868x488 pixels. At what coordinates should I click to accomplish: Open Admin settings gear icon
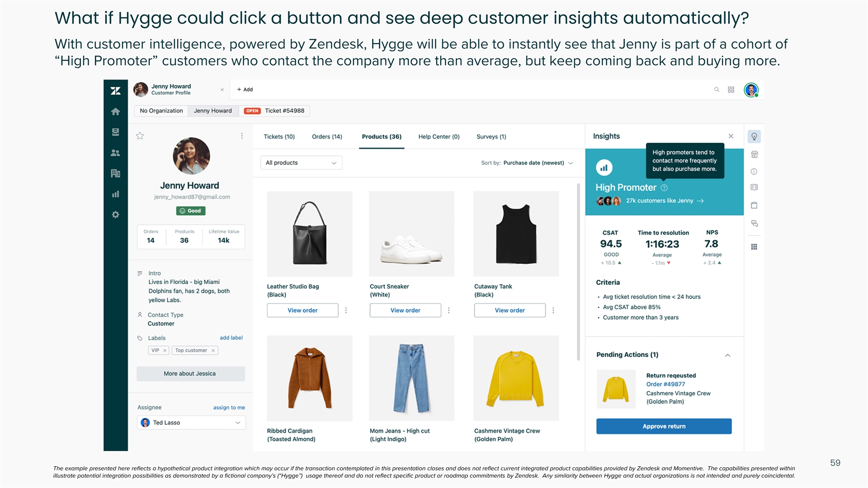[x=116, y=215]
